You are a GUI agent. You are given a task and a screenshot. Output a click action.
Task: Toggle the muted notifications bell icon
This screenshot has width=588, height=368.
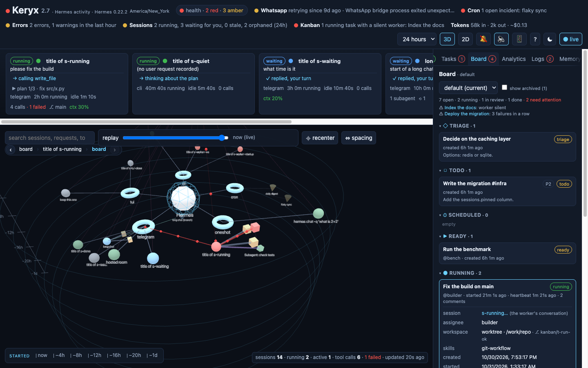(x=483, y=39)
